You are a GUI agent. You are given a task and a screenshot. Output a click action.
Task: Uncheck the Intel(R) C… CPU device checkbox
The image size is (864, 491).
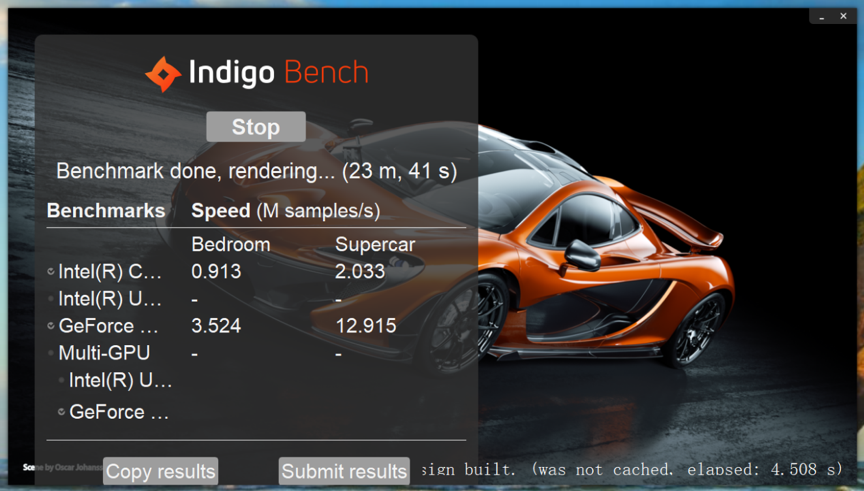click(51, 271)
